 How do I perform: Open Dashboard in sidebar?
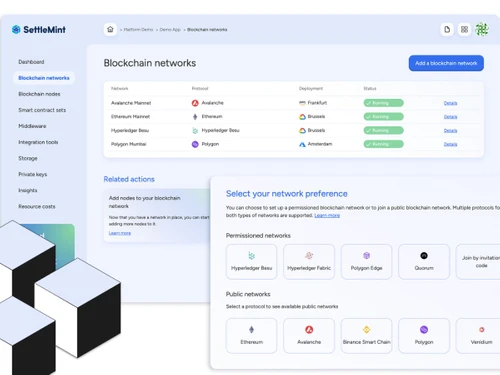(31, 62)
